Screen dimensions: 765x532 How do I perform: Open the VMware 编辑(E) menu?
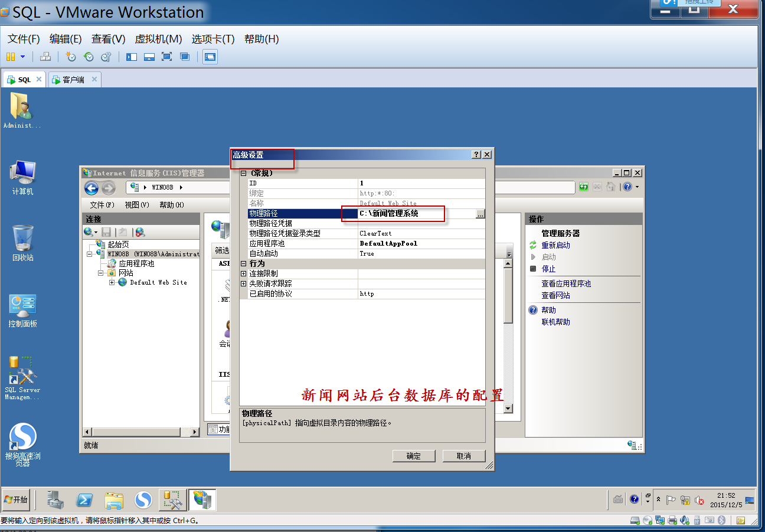click(66, 39)
